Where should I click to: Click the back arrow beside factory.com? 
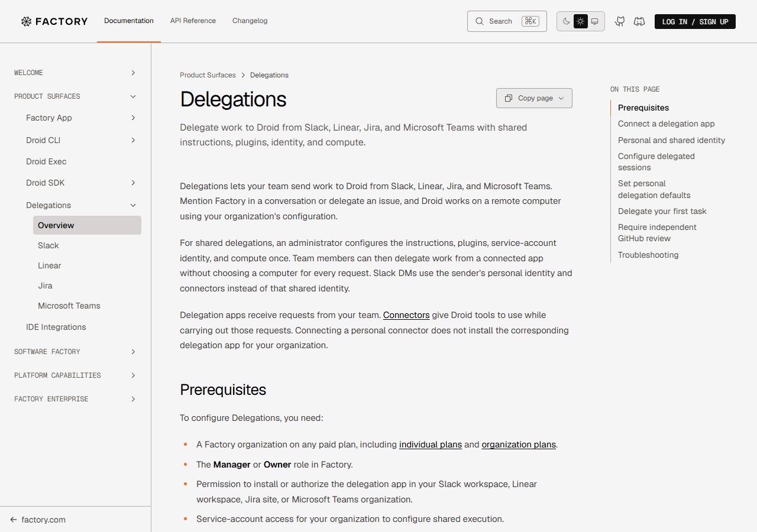click(x=14, y=520)
